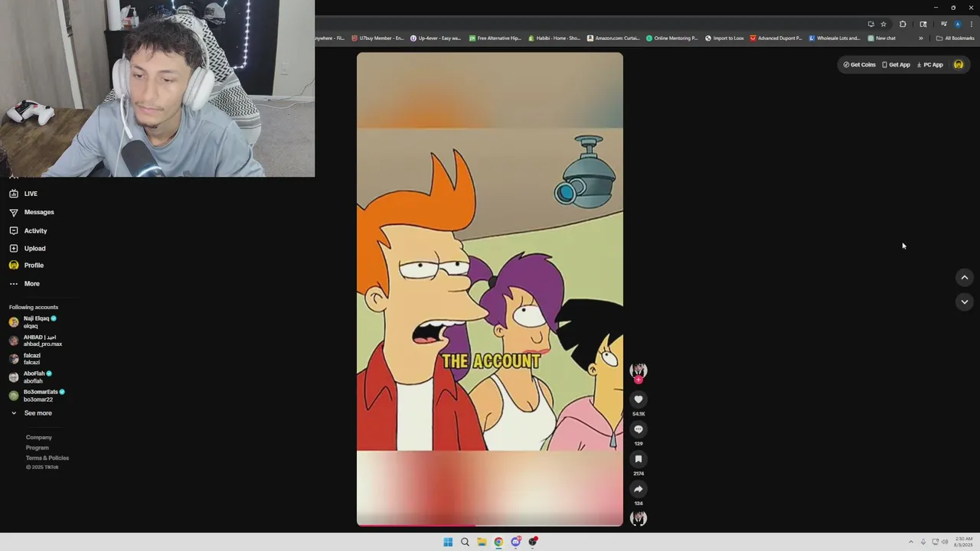980x551 pixels.
Task: Bookmark this page with star icon
Action: coord(884,24)
